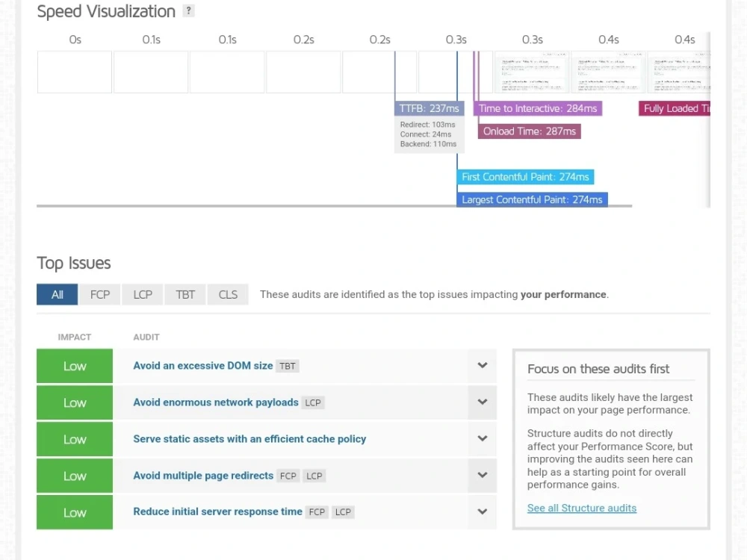Click the first rendered page filmstrip thumbnail
Screen dimensions: 747x560
click(532, 72)
